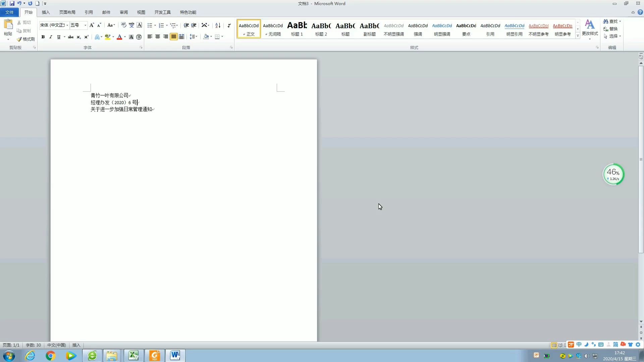Apply strikethrough formatting
644x362 pixels.
70,37
